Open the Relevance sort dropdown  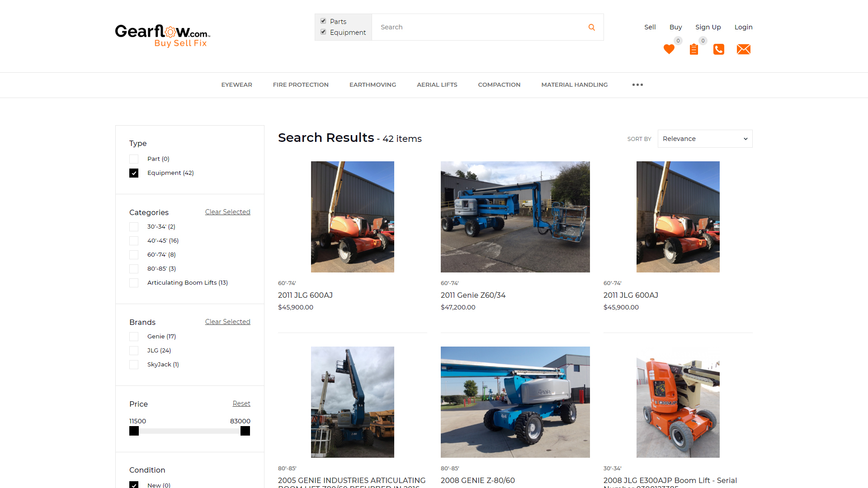(x=705, y=138)
